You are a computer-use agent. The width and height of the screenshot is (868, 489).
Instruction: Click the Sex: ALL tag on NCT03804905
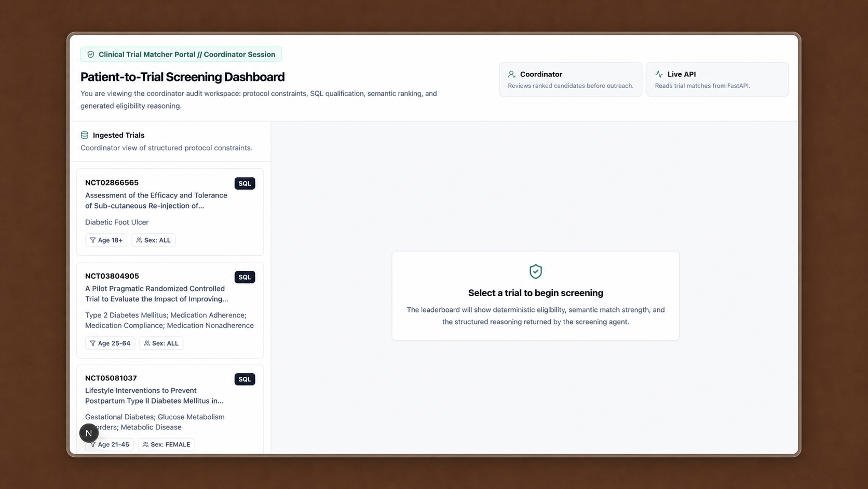[161, 343]
